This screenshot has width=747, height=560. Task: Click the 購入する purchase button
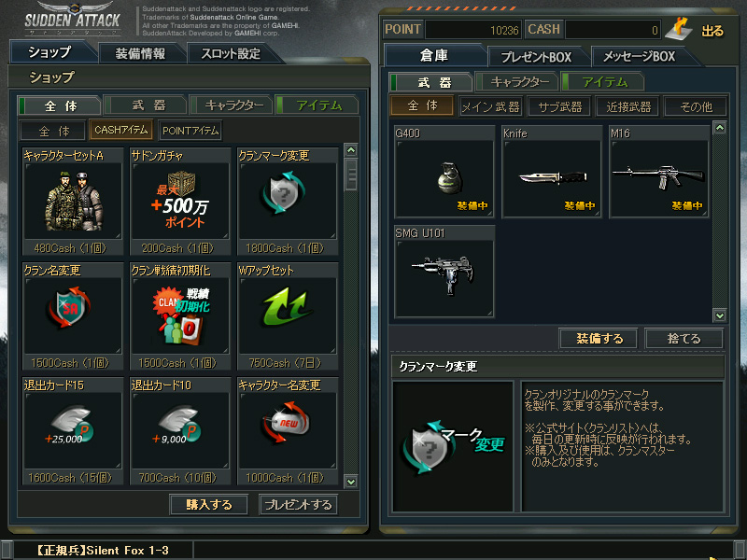tap(208, 505)
